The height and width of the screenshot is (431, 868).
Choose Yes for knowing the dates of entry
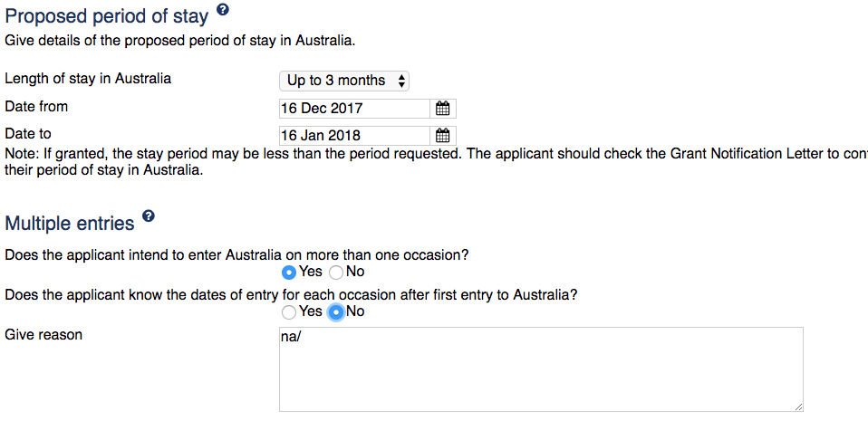point(289,311)
